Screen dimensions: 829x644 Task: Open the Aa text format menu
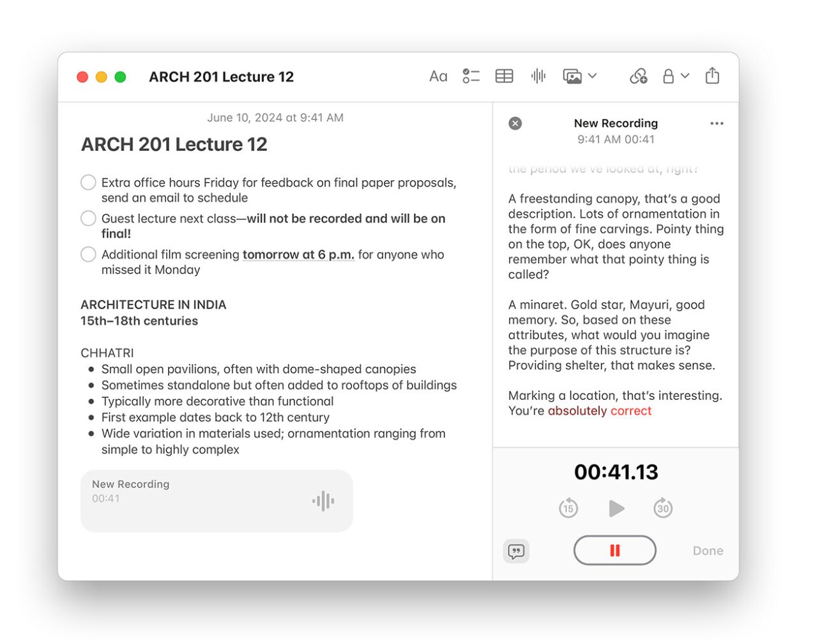click(x=438, y=77)
